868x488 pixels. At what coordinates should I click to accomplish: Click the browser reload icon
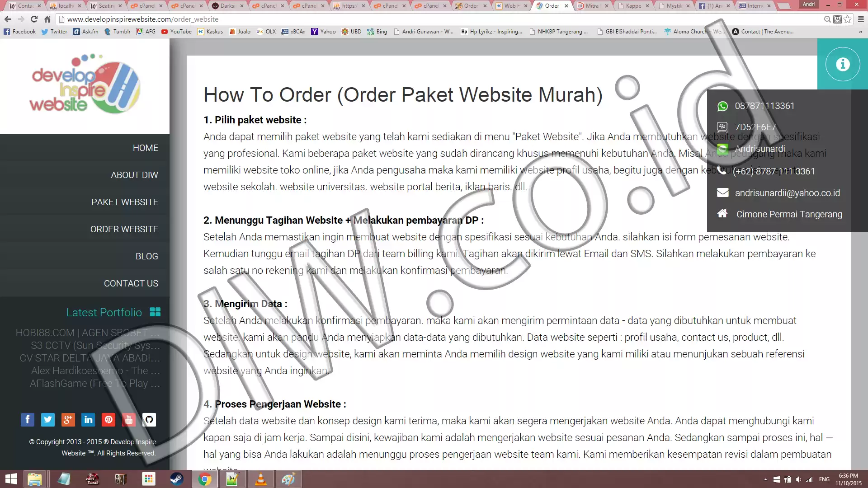coord(34,19)
